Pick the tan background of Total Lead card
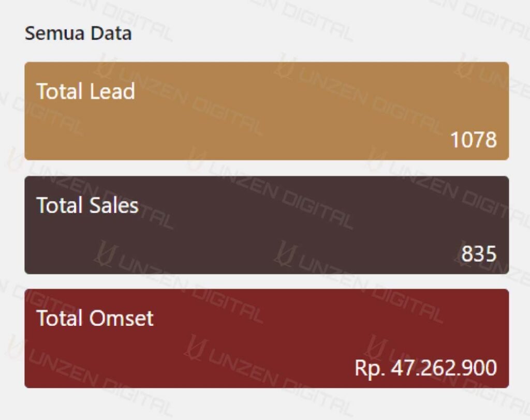 pyautogui.click(x=267, y=111)
